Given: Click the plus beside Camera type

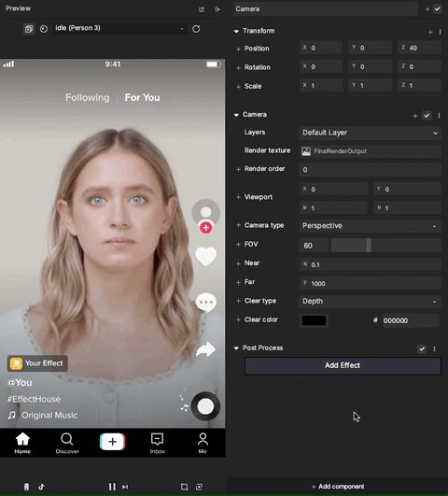Looking at the screenshot, I should click(238, 225).
